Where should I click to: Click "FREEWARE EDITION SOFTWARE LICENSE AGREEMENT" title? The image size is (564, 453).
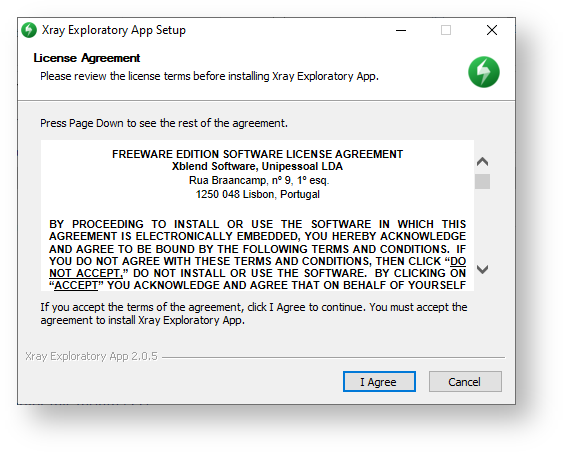click(x=258, y=154)
